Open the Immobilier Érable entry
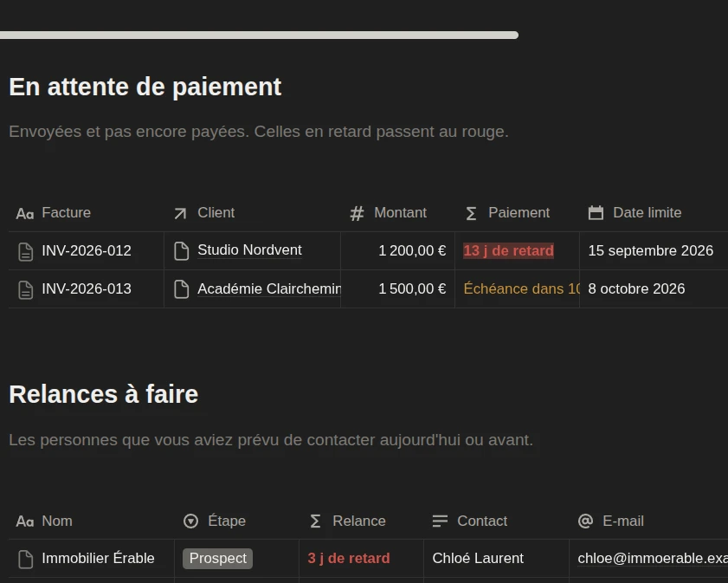The width and height of the screenshot is (728, 583). click(x=98, y=559)
